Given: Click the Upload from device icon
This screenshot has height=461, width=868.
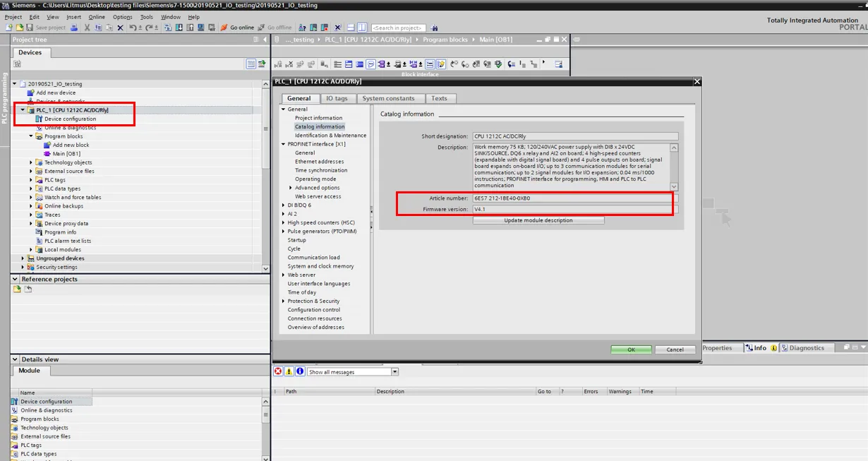Looking at the screenshot, I should click(x=190, y=28).
